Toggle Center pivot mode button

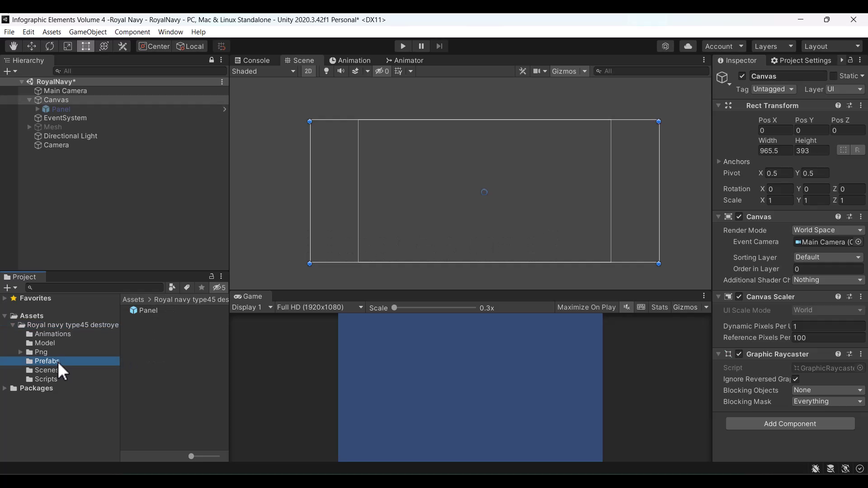coord(154,46)
